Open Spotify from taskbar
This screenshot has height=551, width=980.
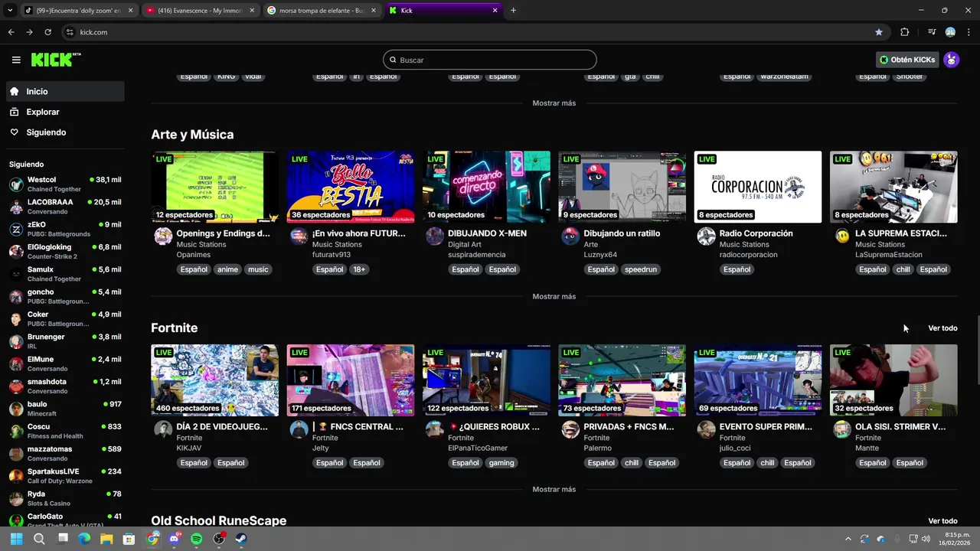[197, 539]
